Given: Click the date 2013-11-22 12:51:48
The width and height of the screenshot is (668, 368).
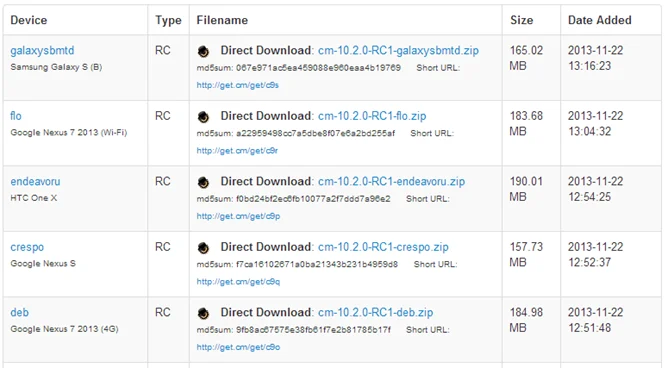Looking at the screenshot, I should (596, 321).
